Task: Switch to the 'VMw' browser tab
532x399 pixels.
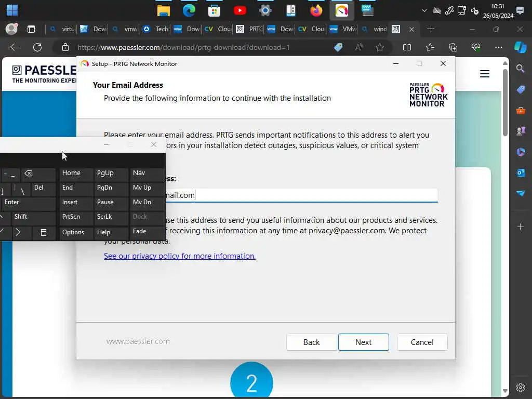Action: (x=343, y=29)
